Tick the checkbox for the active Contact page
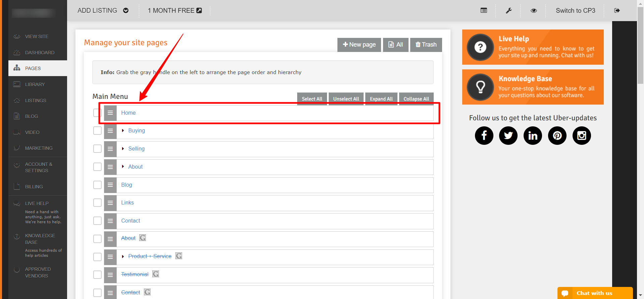The height and width of the screenshot is (299, 644). (97, 221)
